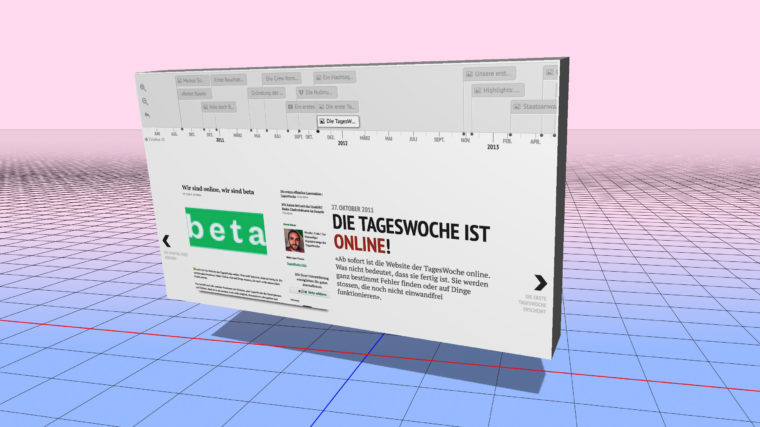Screen dimensions: 760x427
Task: Click the 2012 year label on time axis
Action: tap(342, 144)
